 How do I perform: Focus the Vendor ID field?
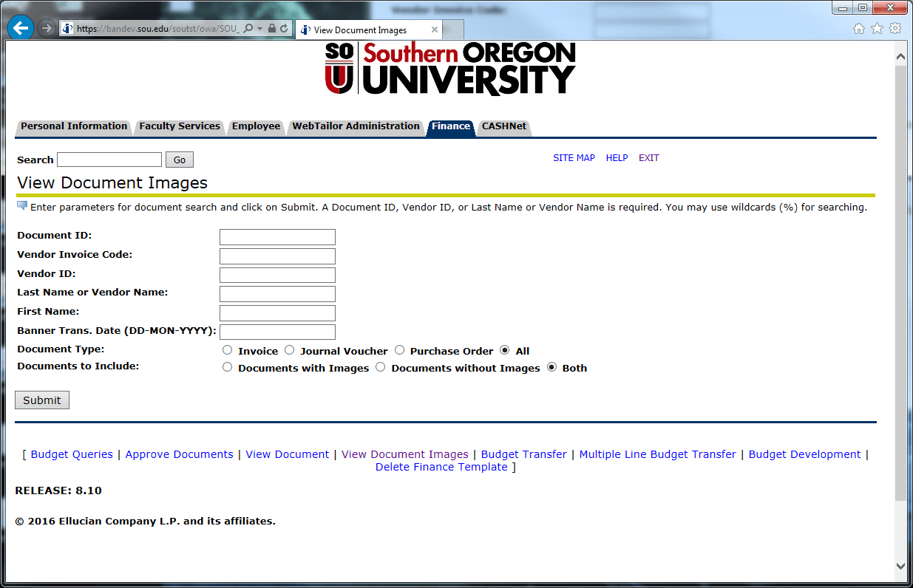277,275
